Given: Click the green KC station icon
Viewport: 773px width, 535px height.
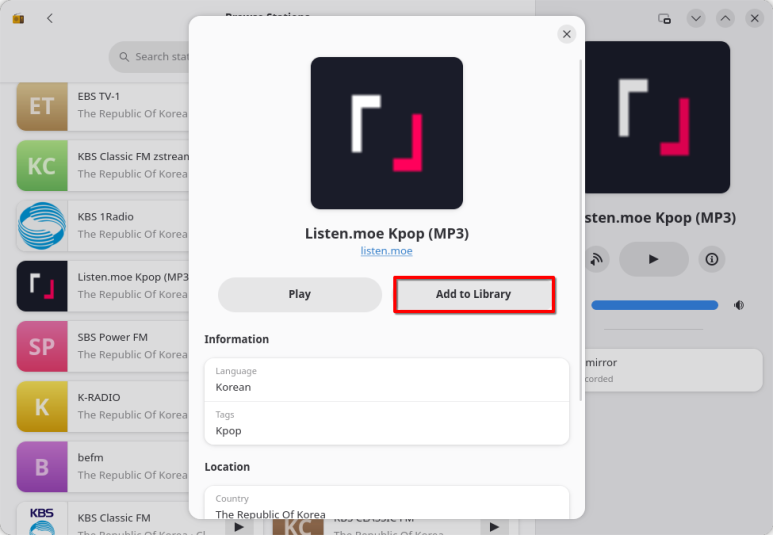Looking at the screenshot, I should coord(42,166).
